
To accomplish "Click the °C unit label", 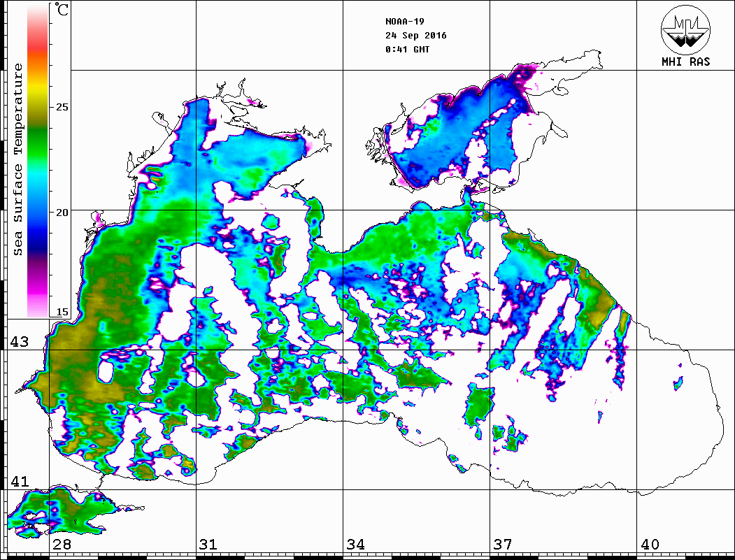I will [x=61, y=9].
